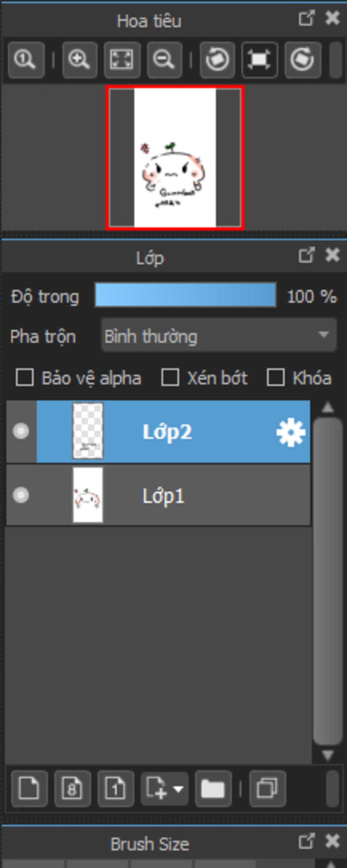Zoom out using the navigator magnifier

(164, 60)
